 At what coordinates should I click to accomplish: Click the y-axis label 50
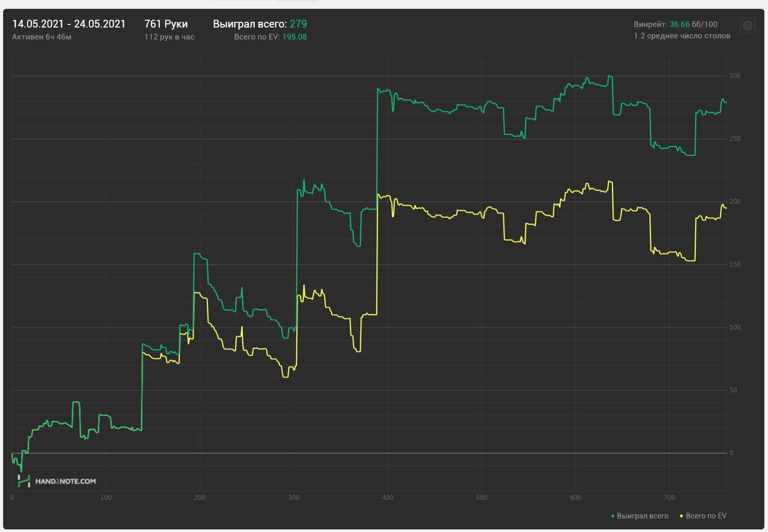coord(733,390)
